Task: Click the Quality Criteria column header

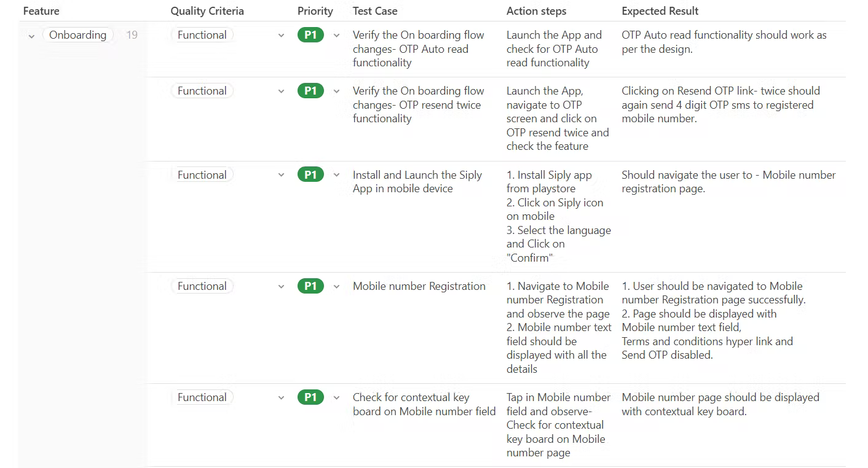Action: click(x=207, y=11)
